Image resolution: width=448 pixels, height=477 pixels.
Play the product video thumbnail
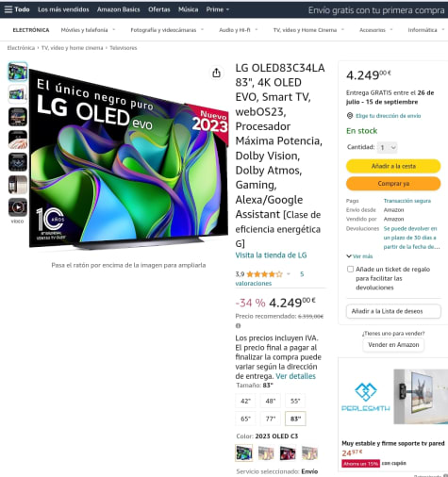(18, 207)
